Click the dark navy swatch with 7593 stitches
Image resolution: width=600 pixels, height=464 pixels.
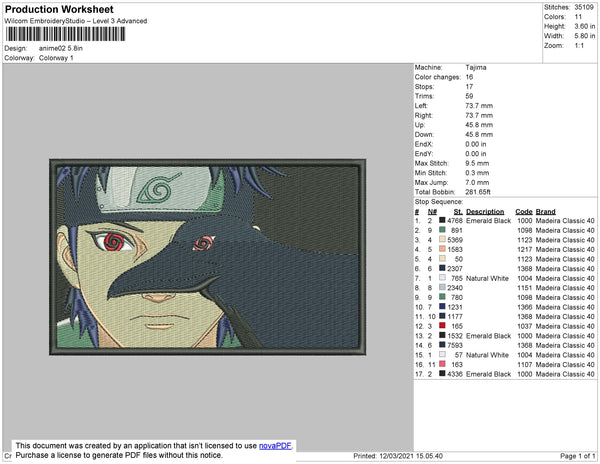tap(442, 345)
